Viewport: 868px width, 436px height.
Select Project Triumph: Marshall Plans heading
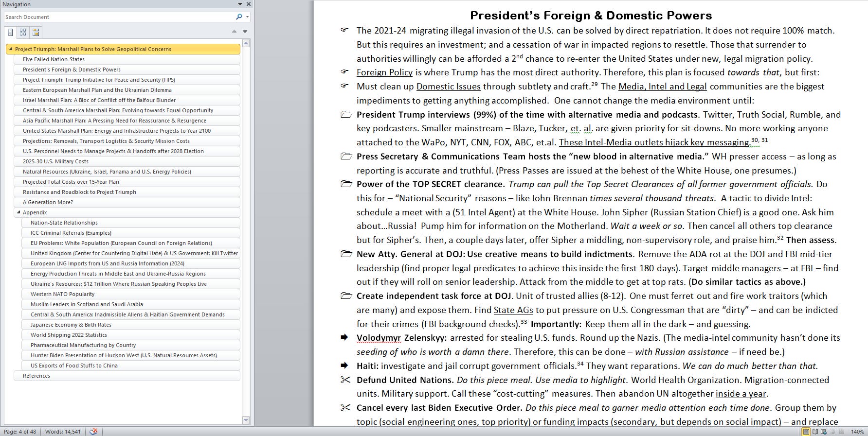tap(123, 49)
